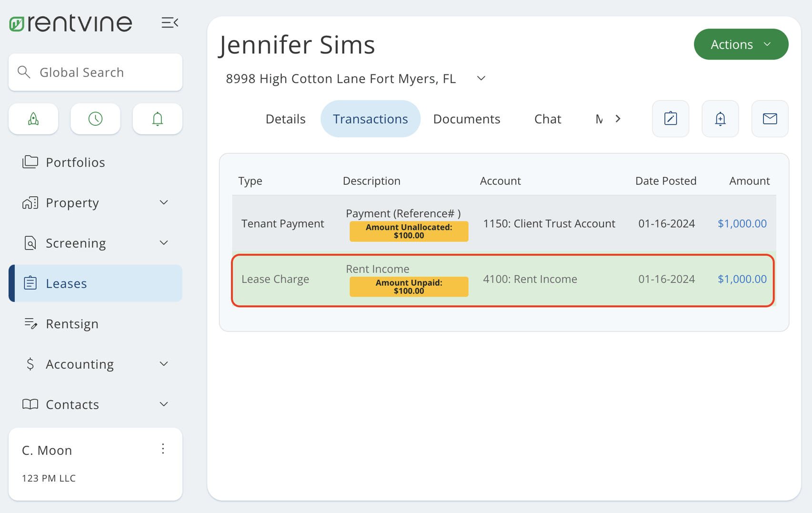Click the add note icon button
Image resolution: width=812 pixels, height=513 pixels.
tap(670, 119)
